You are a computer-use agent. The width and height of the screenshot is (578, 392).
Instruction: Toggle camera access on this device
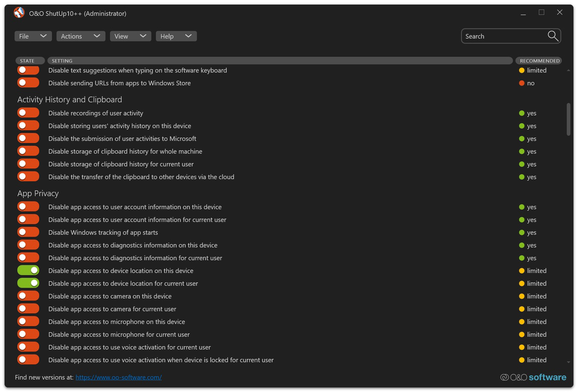click(x=28, y=296)
